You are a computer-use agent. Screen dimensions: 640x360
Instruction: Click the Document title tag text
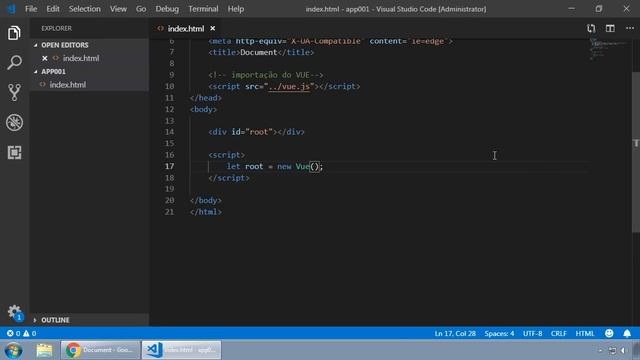point(259,52)
